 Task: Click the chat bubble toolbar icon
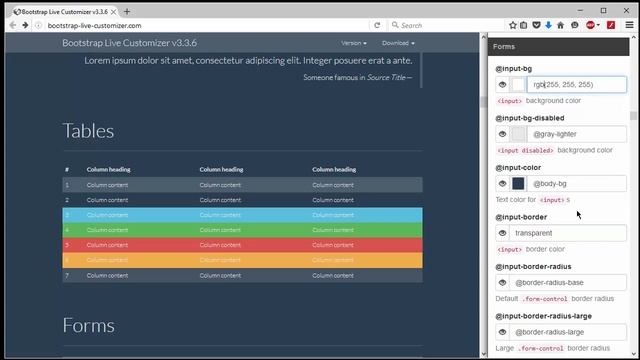[x=575, y=25]
